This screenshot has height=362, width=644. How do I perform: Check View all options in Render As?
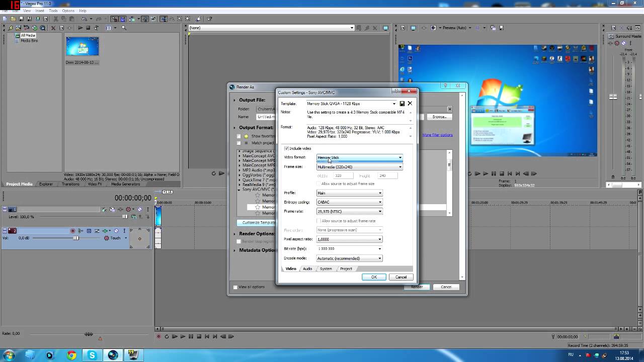click(x=235, y=287)
